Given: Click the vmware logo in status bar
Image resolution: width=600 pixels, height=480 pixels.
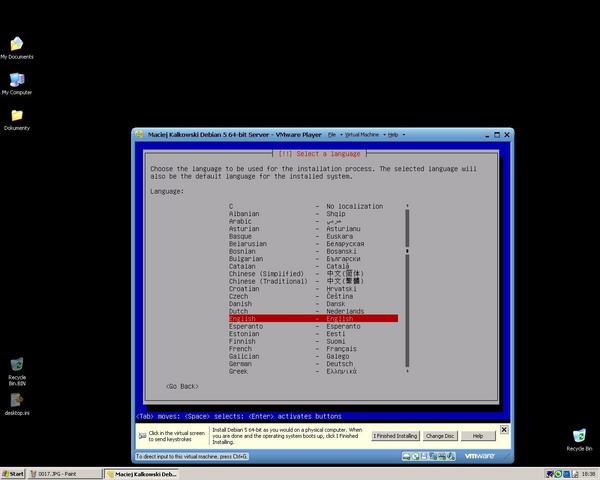Looking at the screenshot, I should coord(479,456).
